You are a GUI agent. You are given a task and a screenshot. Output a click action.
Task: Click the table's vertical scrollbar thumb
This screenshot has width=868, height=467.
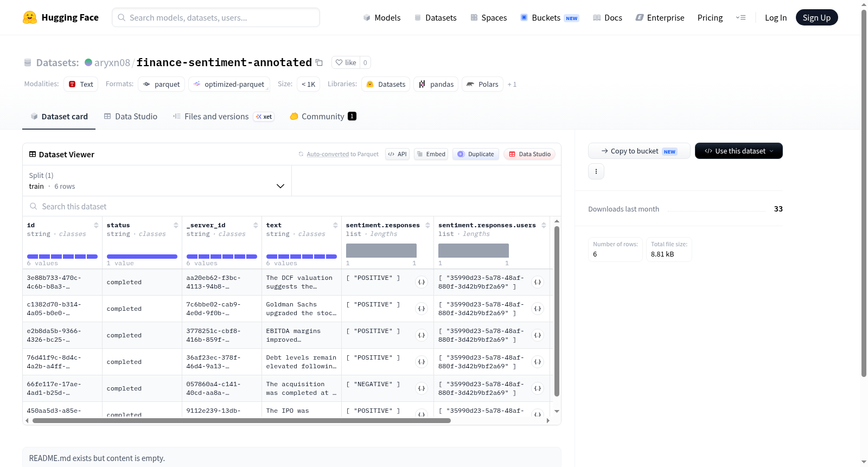[557, 311]
